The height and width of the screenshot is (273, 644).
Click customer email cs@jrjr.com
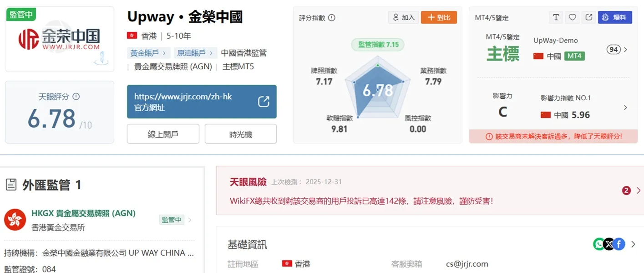467,264
